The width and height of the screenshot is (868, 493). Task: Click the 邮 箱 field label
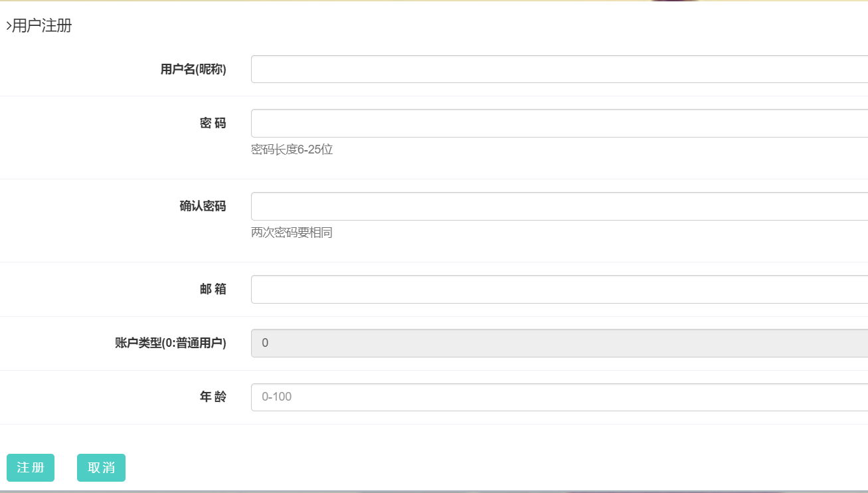point(213,288)
